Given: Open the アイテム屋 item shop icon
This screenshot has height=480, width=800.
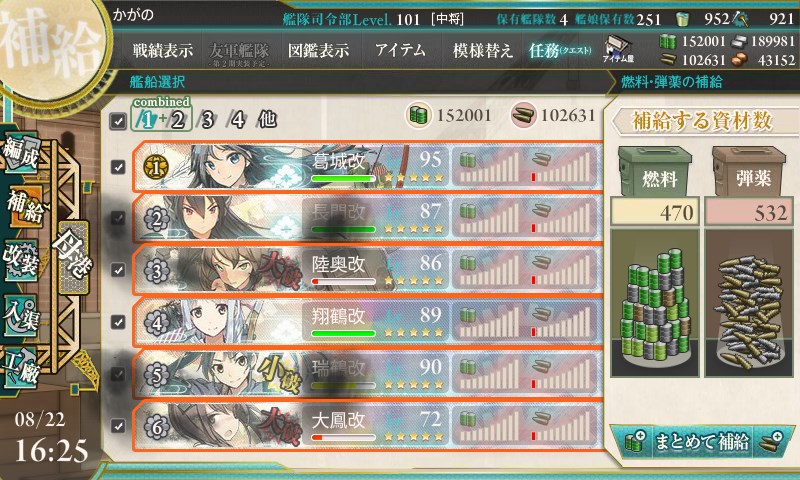Looking at the screenshot, I should [x=618, y=49].
